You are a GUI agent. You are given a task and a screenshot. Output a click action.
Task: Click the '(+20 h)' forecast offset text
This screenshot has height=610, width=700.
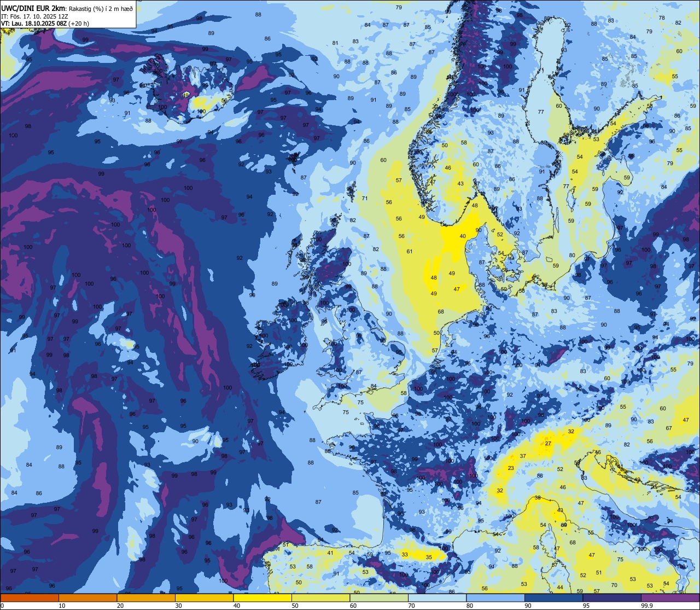(x=80, y=24)
